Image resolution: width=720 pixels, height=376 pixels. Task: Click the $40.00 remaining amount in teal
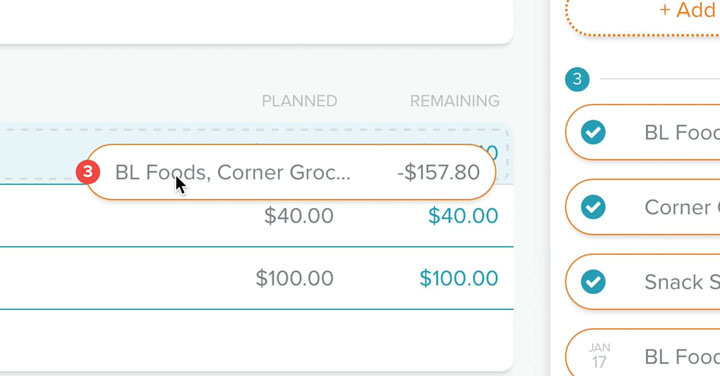coord(463,216)
